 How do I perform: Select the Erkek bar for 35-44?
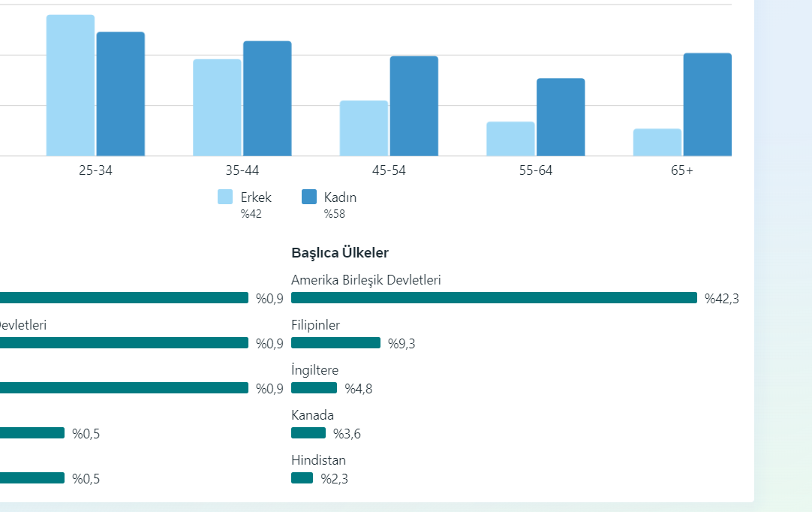coord(217,108)
